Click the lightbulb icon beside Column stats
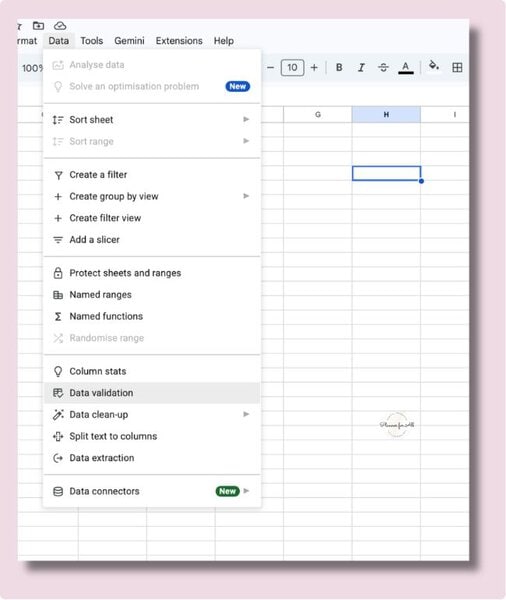Viewport: 506px width, 600px height. (x=58, y=371)
